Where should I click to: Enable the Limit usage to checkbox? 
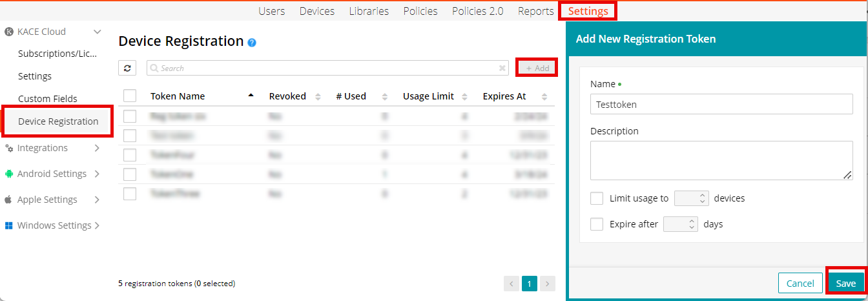(597, 198)
